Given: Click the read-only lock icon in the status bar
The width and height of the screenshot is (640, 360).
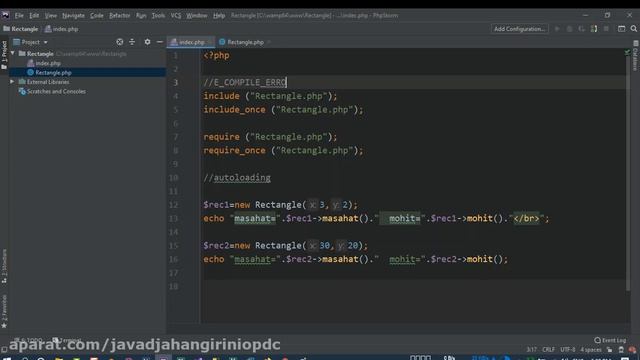Looking at the screenshot, I should (609, 350).
